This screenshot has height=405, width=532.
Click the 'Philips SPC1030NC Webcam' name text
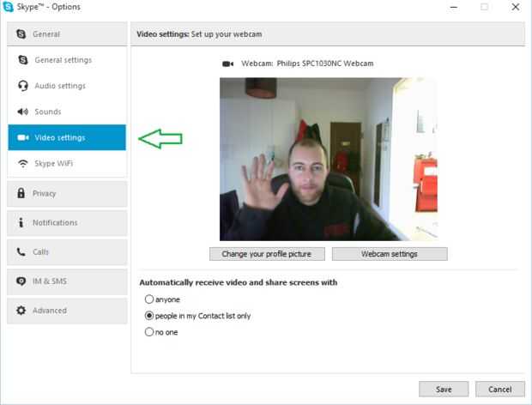pos(325,63)
